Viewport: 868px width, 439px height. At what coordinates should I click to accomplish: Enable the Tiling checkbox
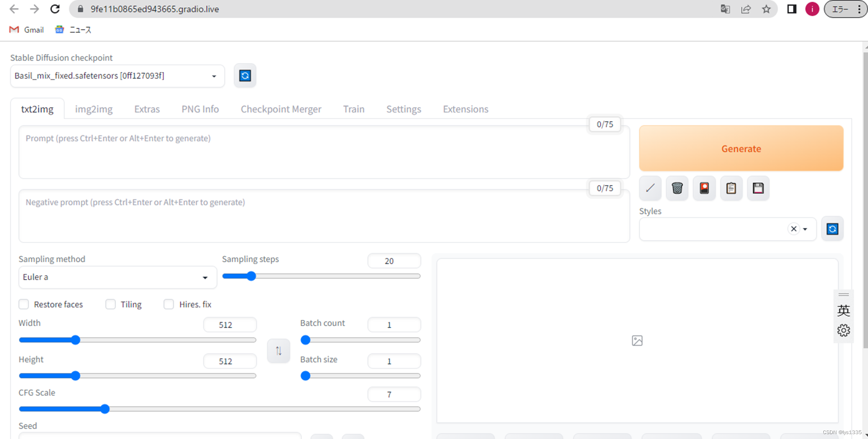click(x=110, y=304)
